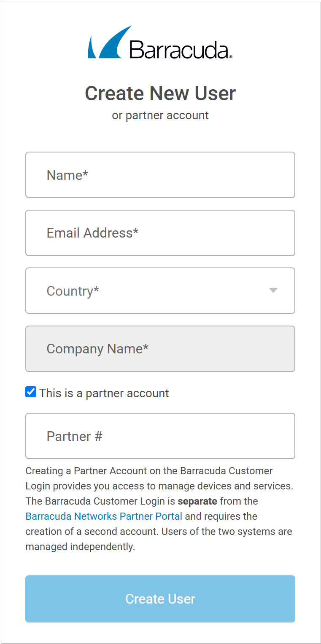The height and width of the screenshot is (644, 321).
Task: Select the Country dropdown arrow
Action: click(x=273, y=291)
